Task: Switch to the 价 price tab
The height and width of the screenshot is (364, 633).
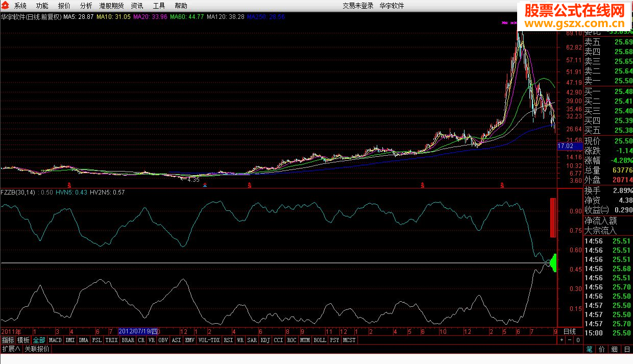Action: point(602,350)
